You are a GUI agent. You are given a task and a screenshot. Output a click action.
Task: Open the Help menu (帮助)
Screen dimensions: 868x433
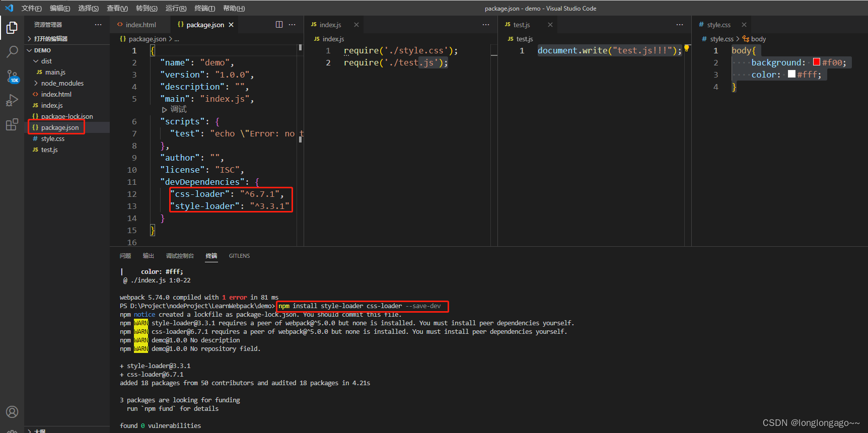[x=234, y=8]
